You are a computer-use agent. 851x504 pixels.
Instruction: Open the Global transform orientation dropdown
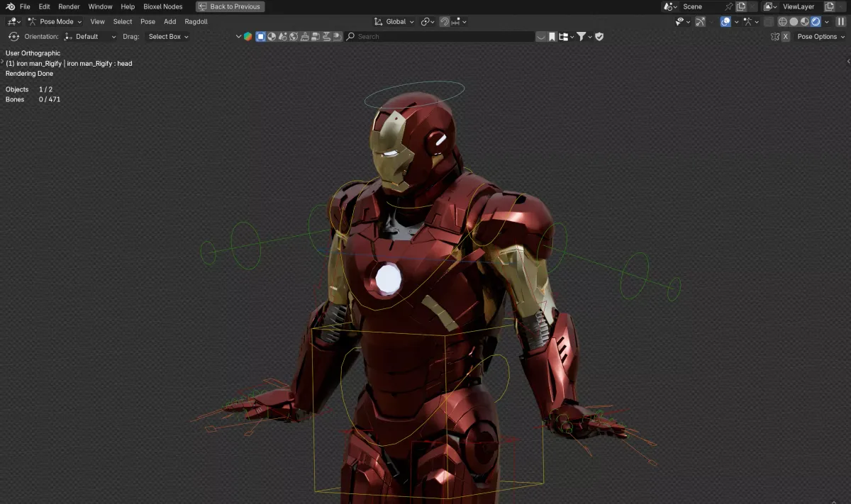pyautogui.click(x=394, y=22)
